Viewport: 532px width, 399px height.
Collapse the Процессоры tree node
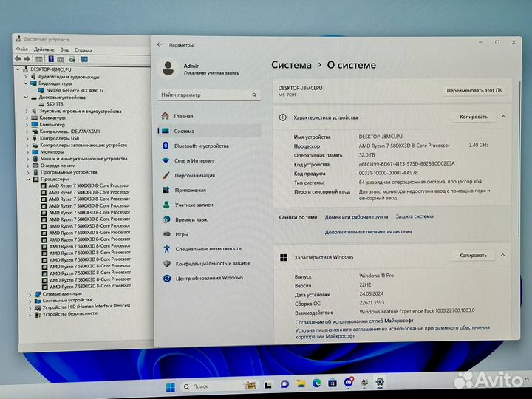[28, 179]
